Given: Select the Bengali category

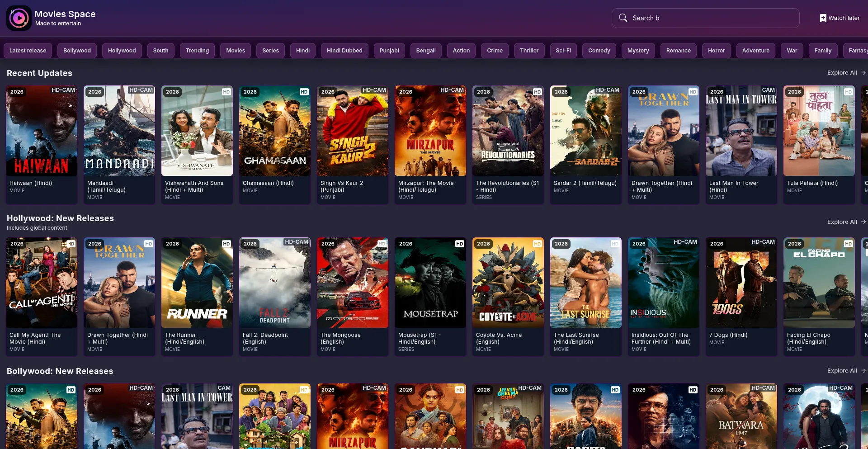Looking at the screenshot, I should click(426, 51).
